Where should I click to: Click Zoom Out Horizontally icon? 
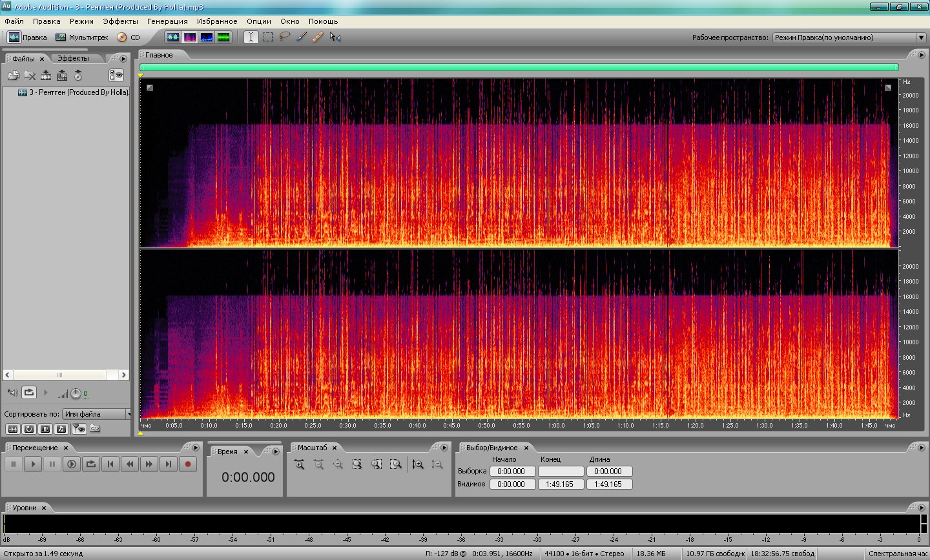(318, 464)
